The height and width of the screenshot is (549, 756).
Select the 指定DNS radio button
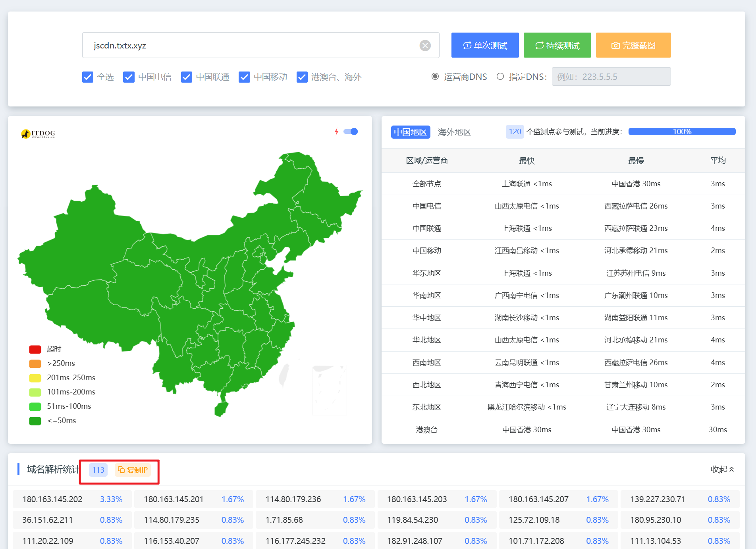point(500,77)
